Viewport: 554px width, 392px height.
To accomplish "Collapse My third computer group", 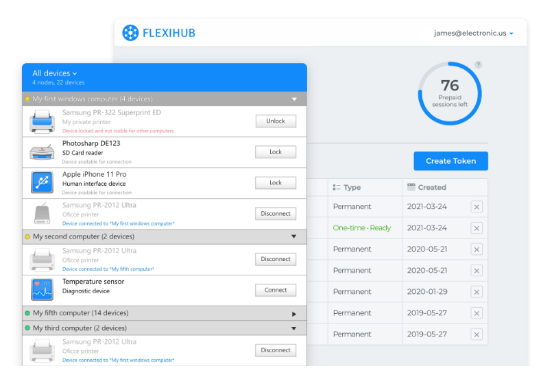I will [294, 329].
